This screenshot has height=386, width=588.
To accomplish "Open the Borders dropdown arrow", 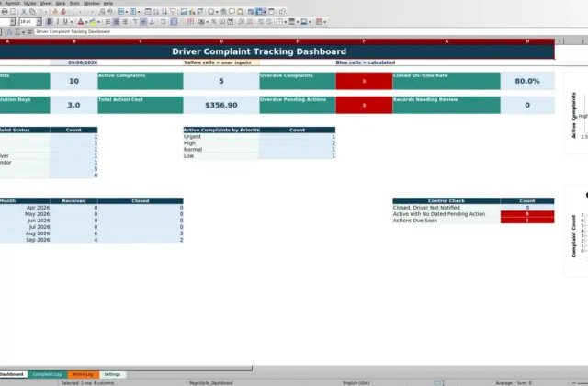I will 286,22.
